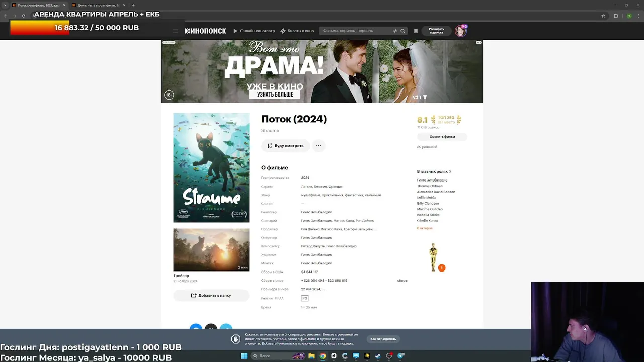Viewport: 644px width, 362px height.
Task: Open the Windows Start menu
Action: [244, 356]
